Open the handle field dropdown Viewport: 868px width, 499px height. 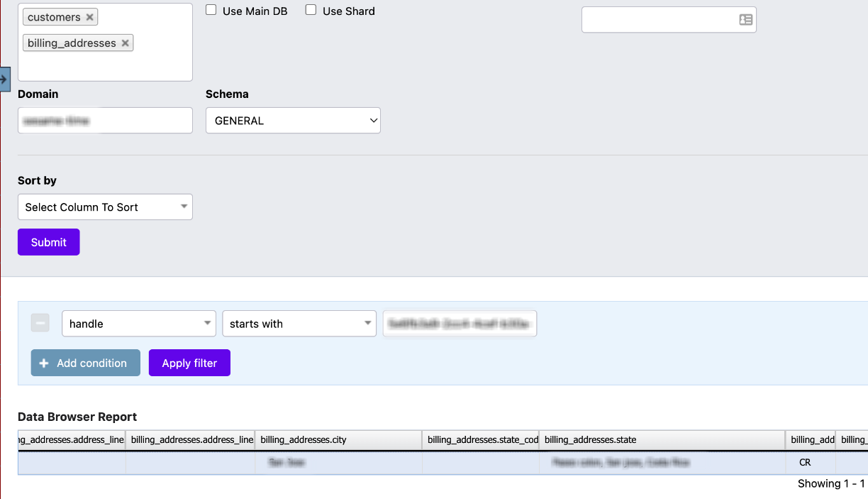(139, 324)
